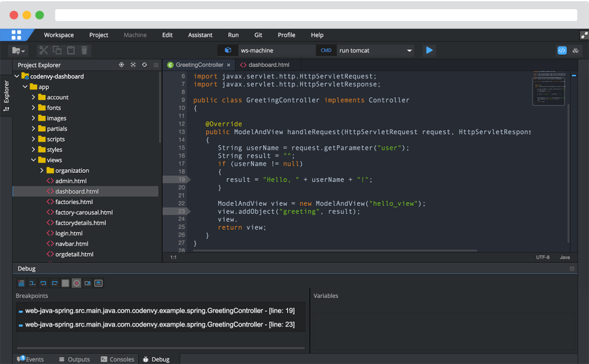
Task: Expand the partials folder
Action: pos(33,129)
